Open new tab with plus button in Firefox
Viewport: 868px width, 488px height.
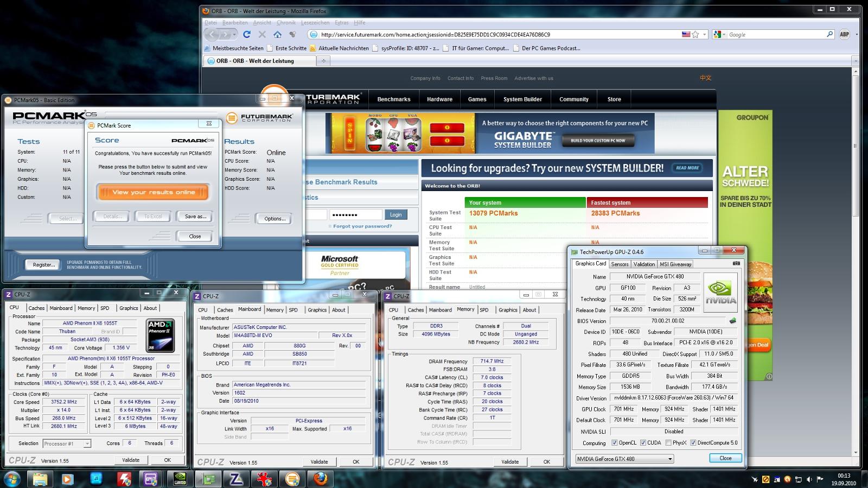coord(323,61)
